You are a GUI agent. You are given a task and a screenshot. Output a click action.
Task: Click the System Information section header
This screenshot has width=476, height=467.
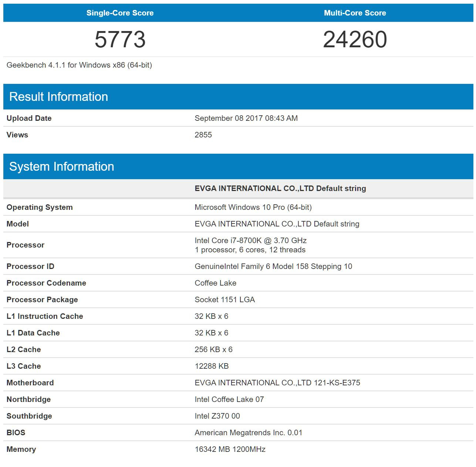pos(61,167)
